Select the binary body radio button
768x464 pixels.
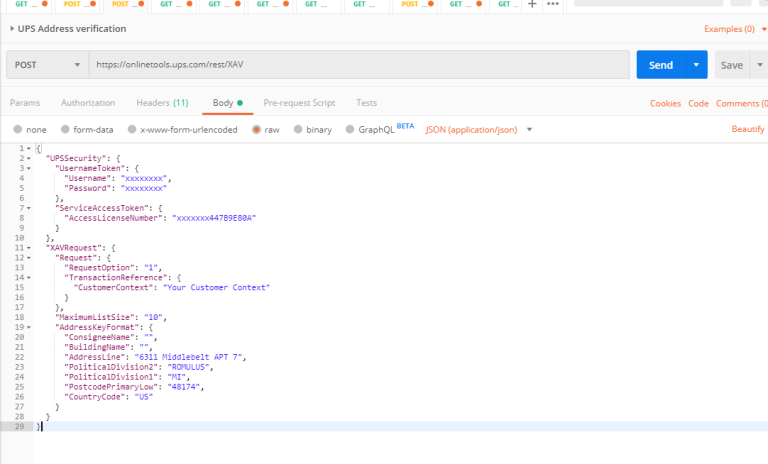pyautogui.click(x=298, y=130)
